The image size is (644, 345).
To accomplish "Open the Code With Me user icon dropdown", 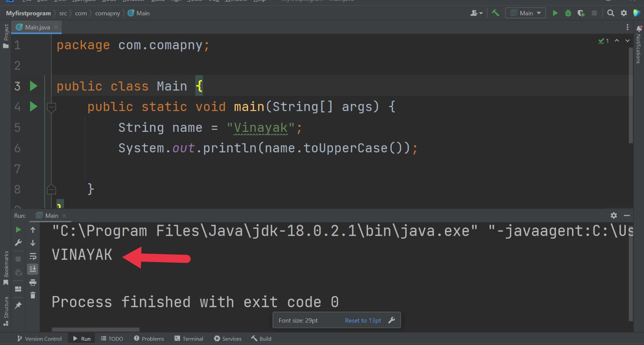I will coord(476,13).
